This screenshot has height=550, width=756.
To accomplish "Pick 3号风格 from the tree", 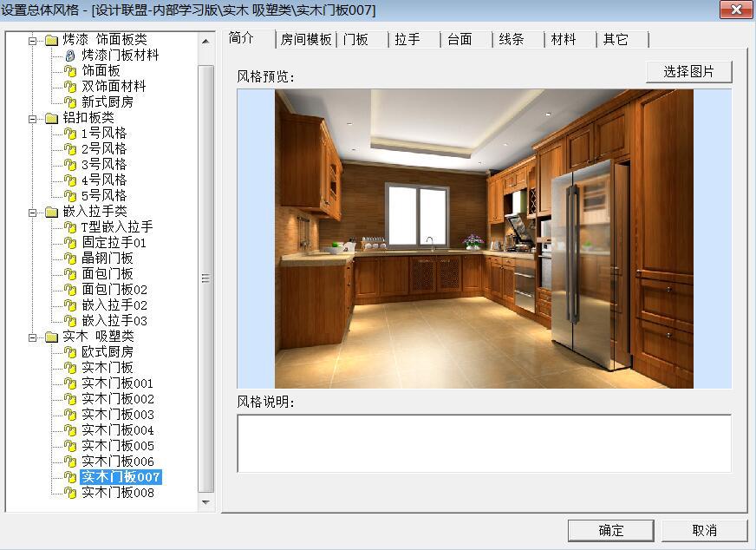I will (x=104, y=165).
